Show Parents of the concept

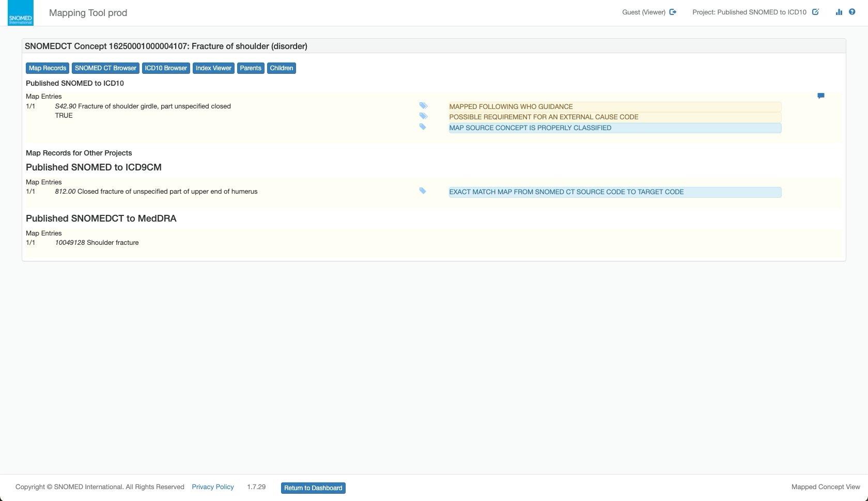(251, 68)
